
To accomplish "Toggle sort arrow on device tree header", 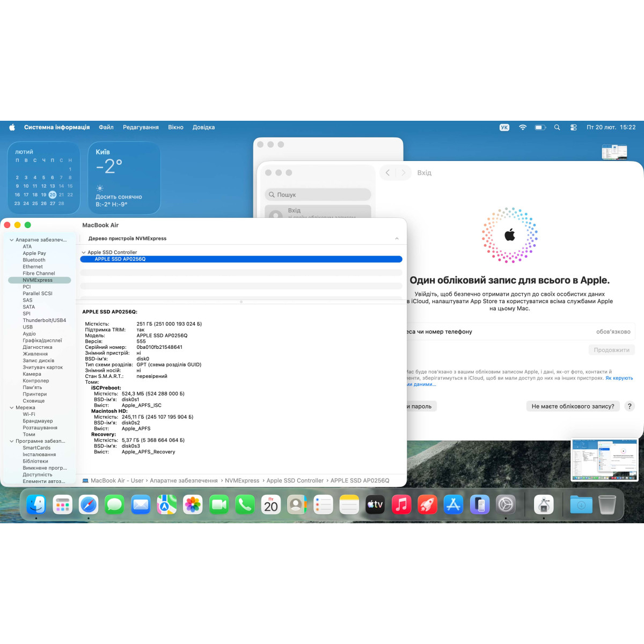I will (397, 238).
